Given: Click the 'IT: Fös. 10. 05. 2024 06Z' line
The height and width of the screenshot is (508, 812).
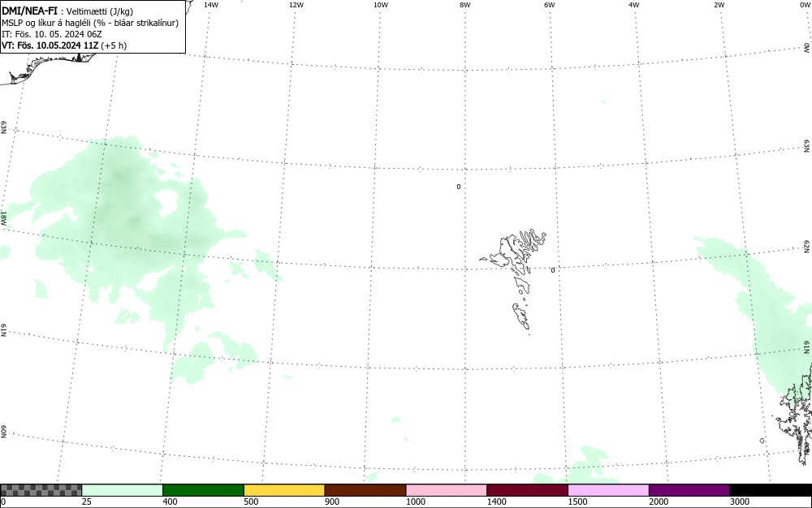Looking at the screenshot, I should tap(52, 34).
